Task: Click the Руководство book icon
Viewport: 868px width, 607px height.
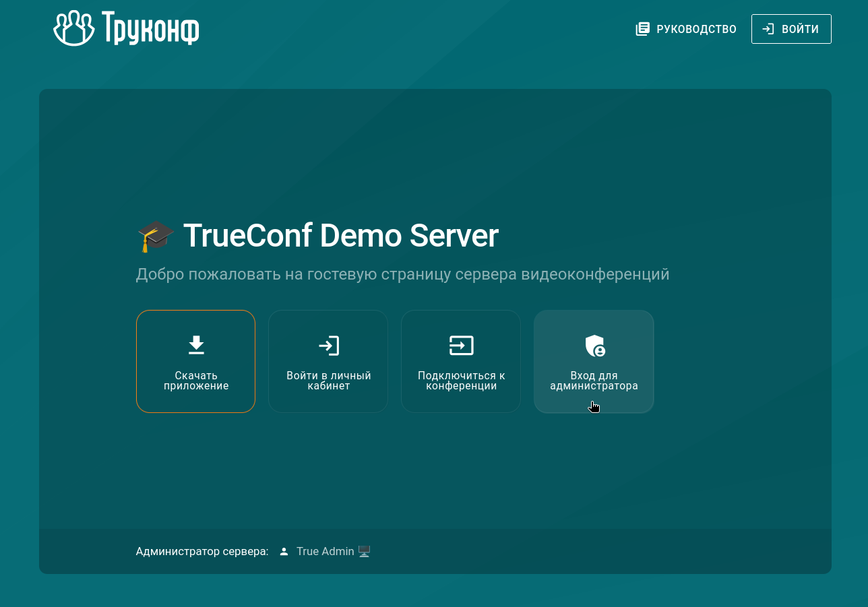Action: [x=643, y=29]
